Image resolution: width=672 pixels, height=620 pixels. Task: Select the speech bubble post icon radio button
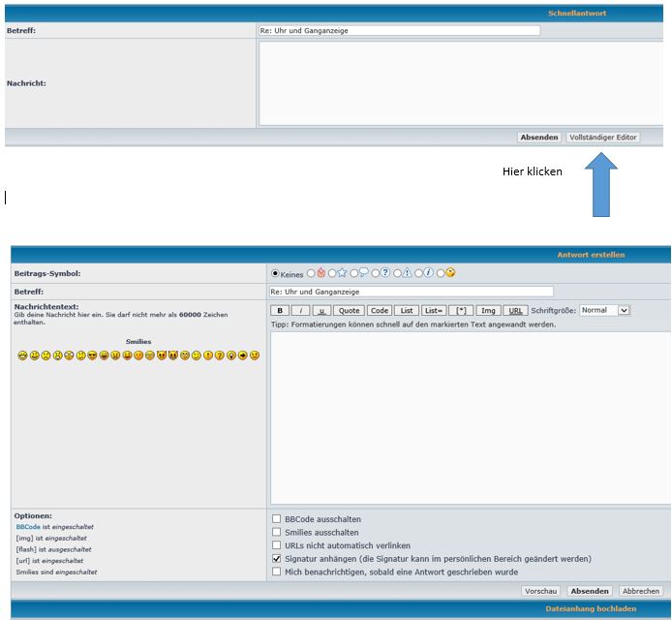pos(354,273)
